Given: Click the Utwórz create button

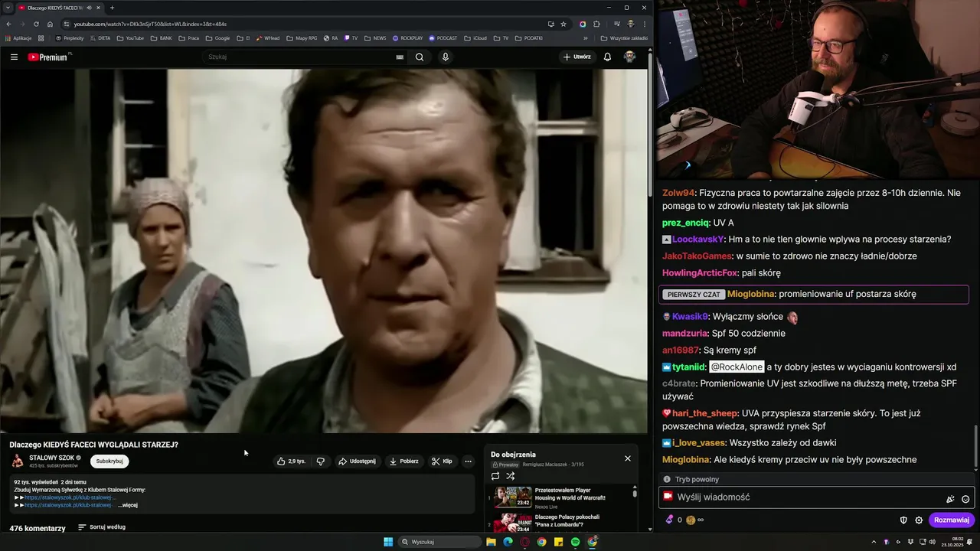Looking at the screenshot, I should pos(577,57).
